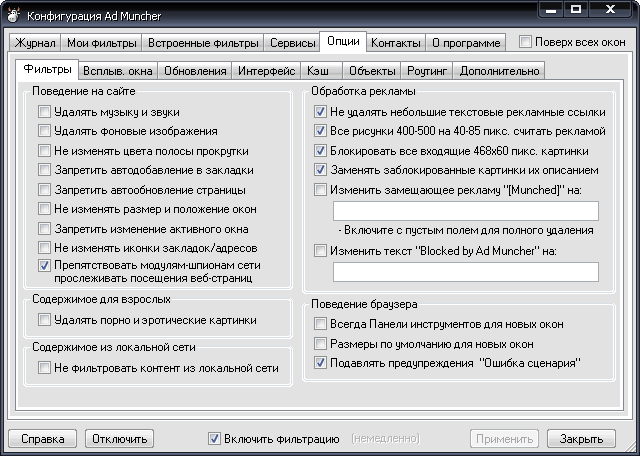Click the (немедленно) label

pos(385,439)
